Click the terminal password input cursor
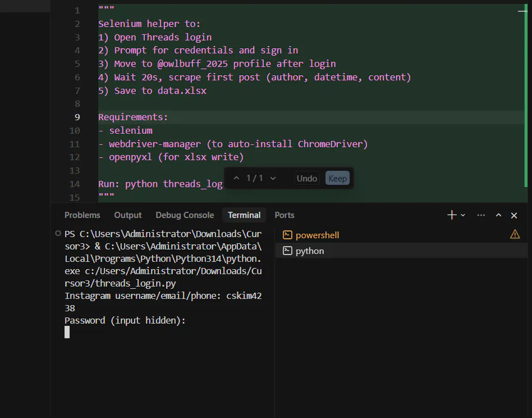The image size is (532, 418). click(67, 332)
